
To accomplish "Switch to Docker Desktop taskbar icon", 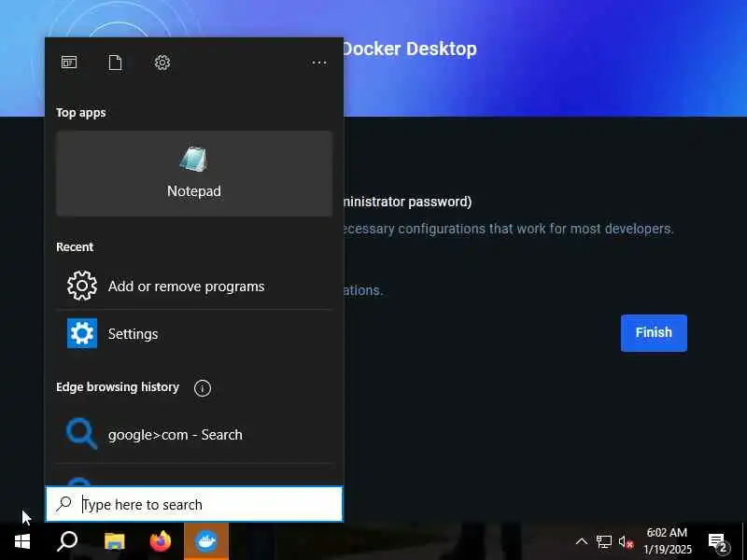I will (206, 541).
